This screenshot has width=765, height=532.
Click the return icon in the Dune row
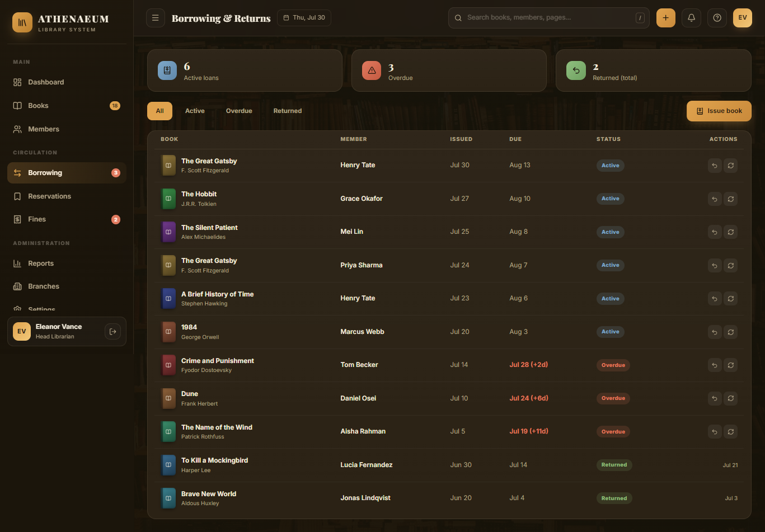(x=715, y=398)
